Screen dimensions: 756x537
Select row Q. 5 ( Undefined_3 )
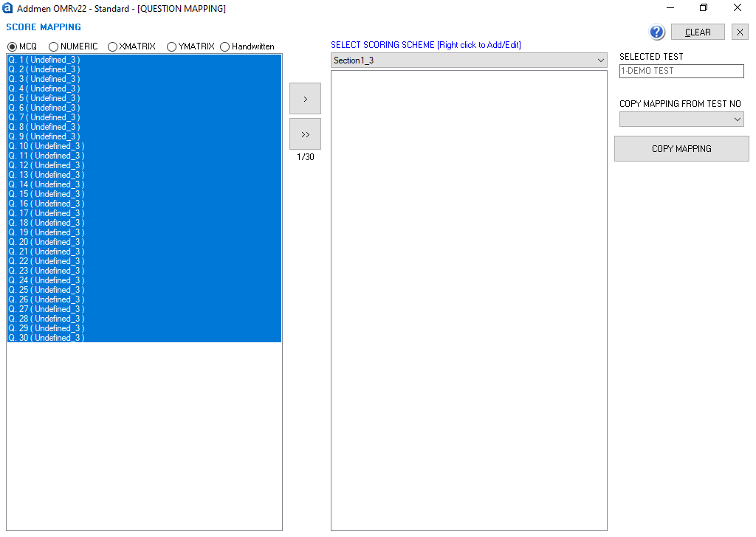(x=144, y=98)
